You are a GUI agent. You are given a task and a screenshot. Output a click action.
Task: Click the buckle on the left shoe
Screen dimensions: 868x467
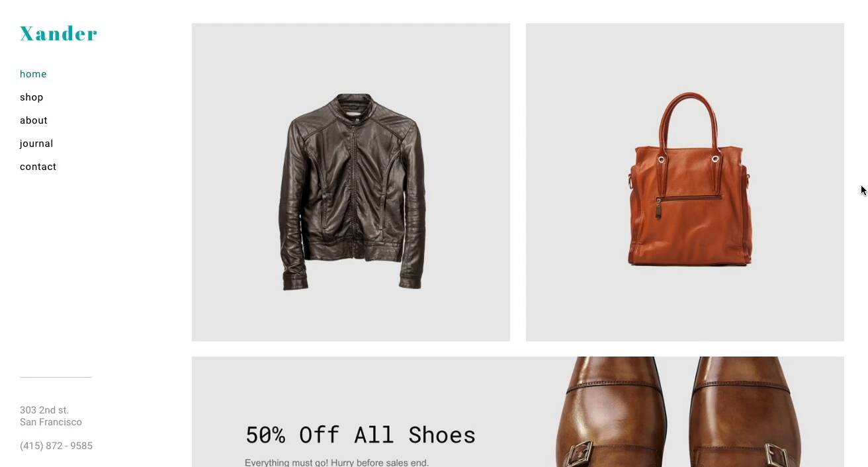point(580,454)
